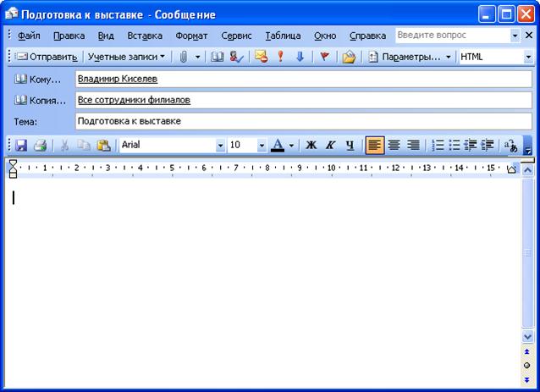The width and height of the screenshot is (540, 392).
Task: Expand the arrow next to Параметры
Action: pyautogui.click(x=449, y=57)
